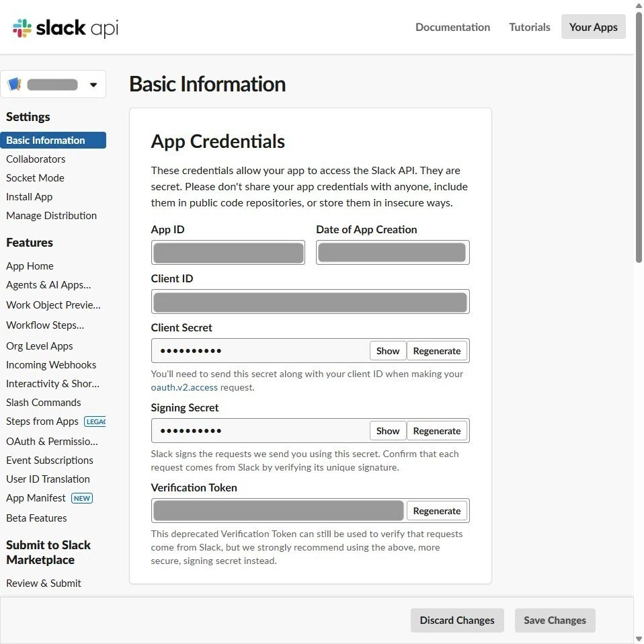Follow the oauth.v2.access link
Screen dimensions: 644x644
tap(184, 388)
